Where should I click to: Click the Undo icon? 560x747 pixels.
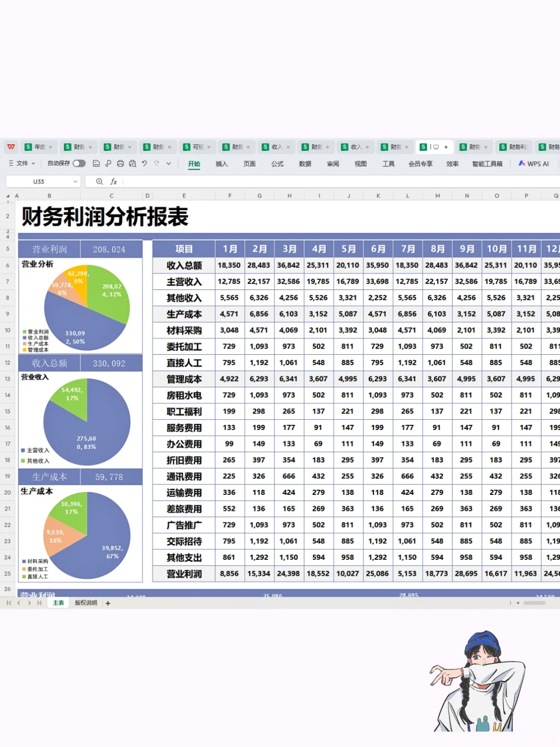[x=144, y=163]
